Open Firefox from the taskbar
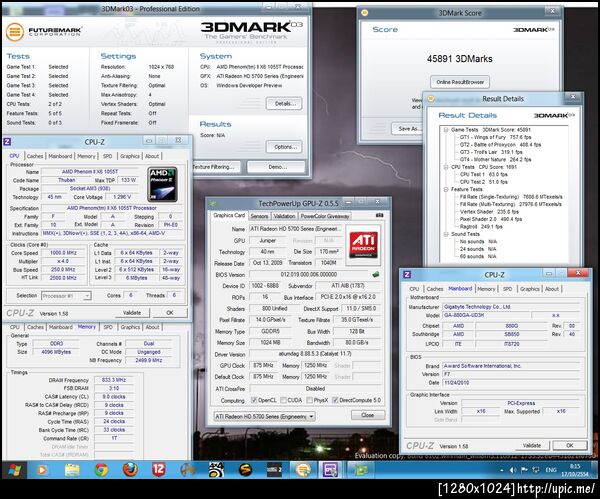The width and height of the screenshot is (600, 499). point(130,470)
